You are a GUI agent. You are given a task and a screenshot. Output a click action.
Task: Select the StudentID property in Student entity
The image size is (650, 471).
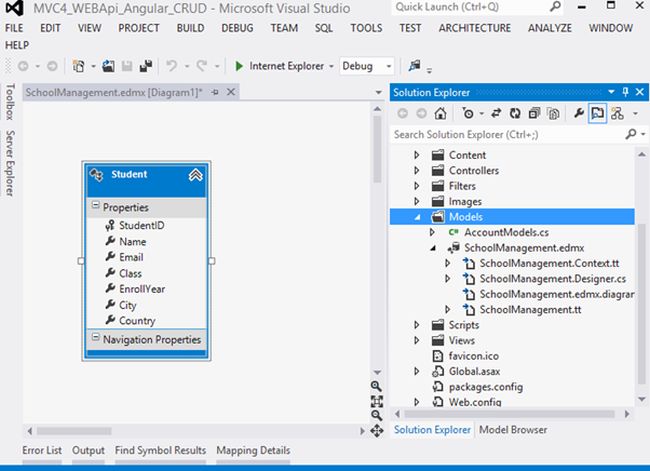[x=142, y=226]
